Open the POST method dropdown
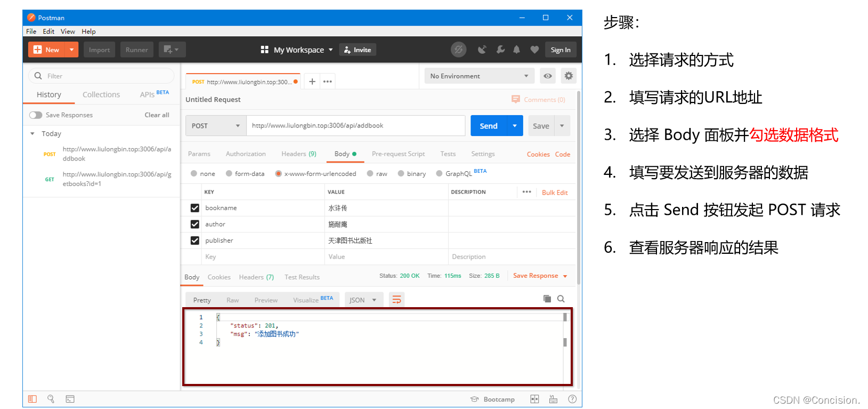The image size is (868, 409). click(x=216, y=125)
